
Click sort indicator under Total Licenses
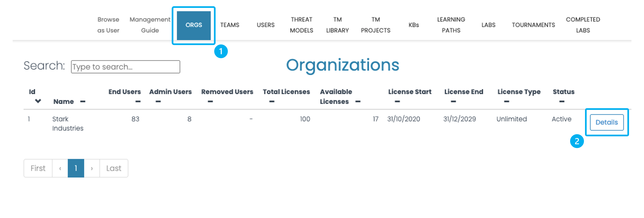point(272,102)
